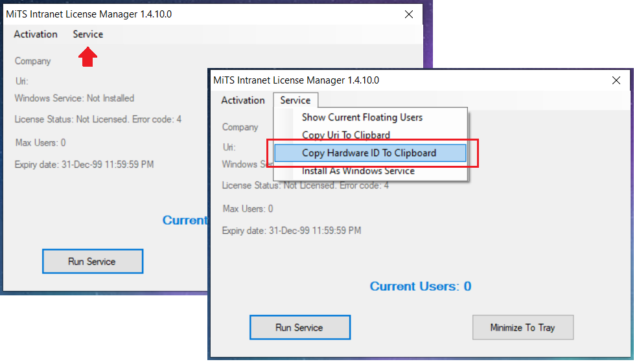Viewport: 639px width, 364px height.
Task: Click Company label in front window
Action: [x=240, y=127]
